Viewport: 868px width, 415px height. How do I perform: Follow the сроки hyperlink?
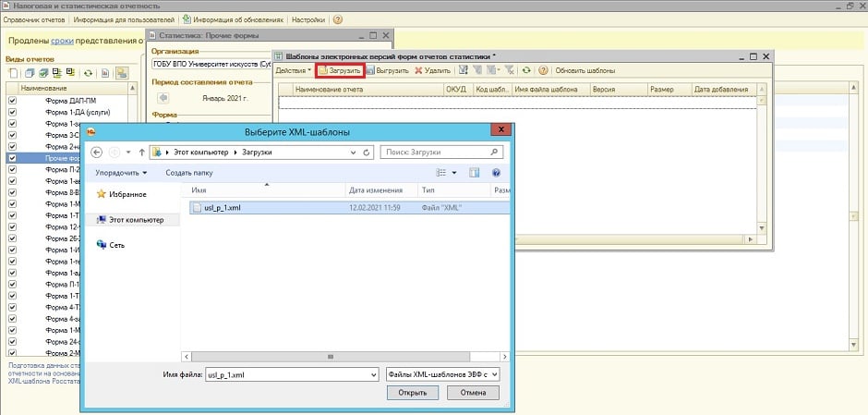coord(62,41)
